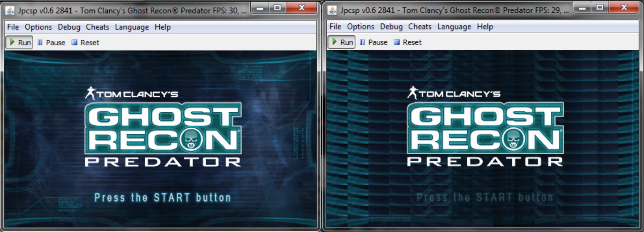Click the Ghost Recon logo in right window
The height and width of the screenshot is (232, 644).
(x=485, y=128)
